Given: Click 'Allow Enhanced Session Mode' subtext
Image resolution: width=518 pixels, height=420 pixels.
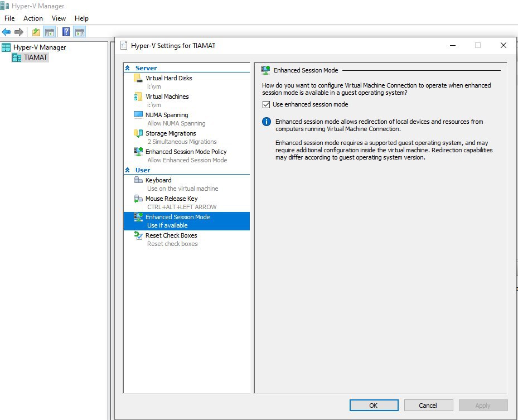Looking at the screenshot, I should 187,160.
